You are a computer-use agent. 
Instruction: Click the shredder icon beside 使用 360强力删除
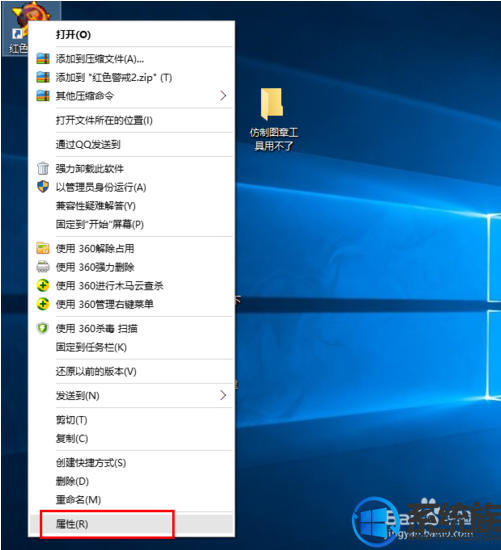coord(43,267)
